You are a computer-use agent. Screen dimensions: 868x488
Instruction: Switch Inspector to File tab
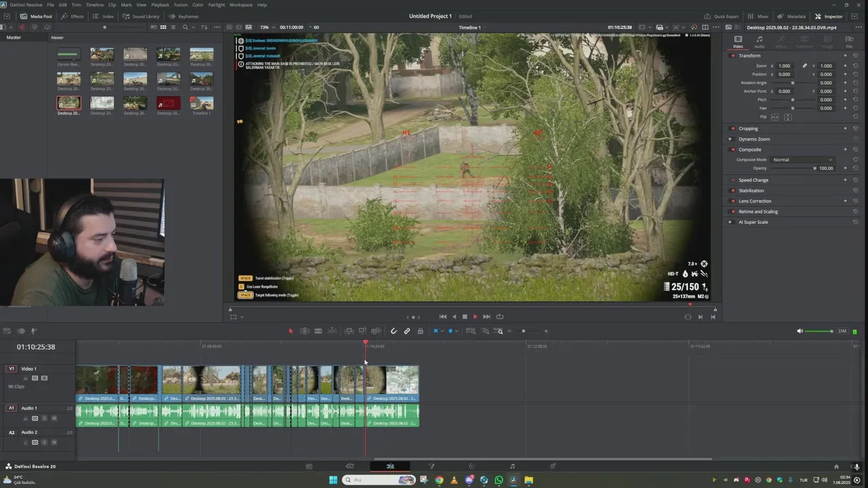[849, 42]
